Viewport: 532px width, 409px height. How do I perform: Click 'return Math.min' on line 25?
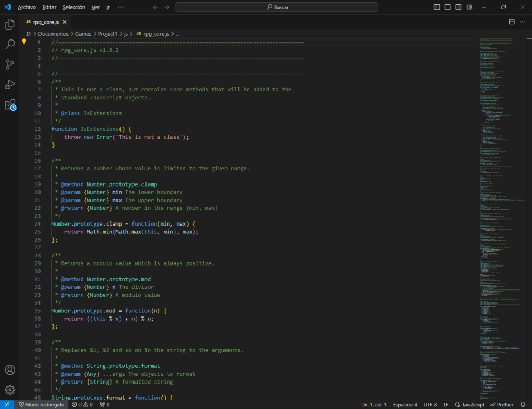pyautogui.click(x=88, y=232)
